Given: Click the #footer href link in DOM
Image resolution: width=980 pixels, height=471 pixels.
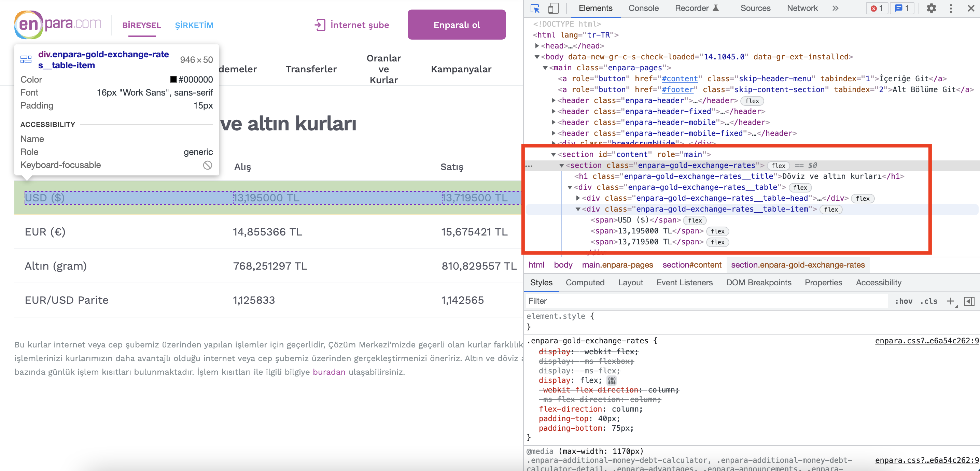Looking at the screenshot, I should [677, 90].
